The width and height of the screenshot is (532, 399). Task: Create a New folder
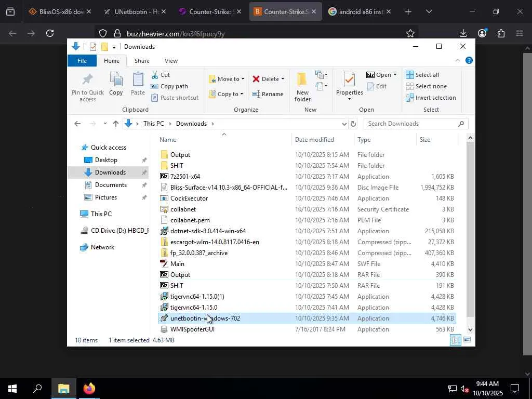point(302,87)
